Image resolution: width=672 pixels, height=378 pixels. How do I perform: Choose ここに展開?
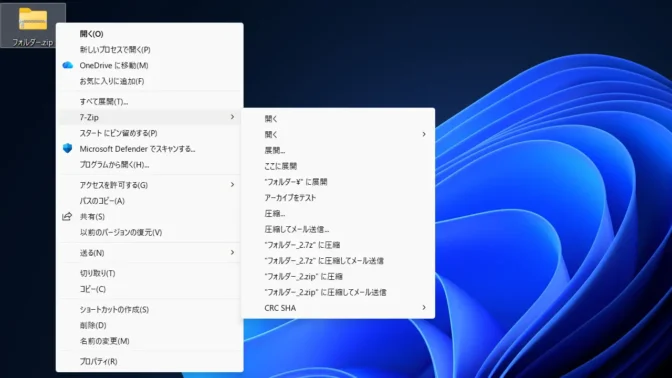(x=338, y=166)
